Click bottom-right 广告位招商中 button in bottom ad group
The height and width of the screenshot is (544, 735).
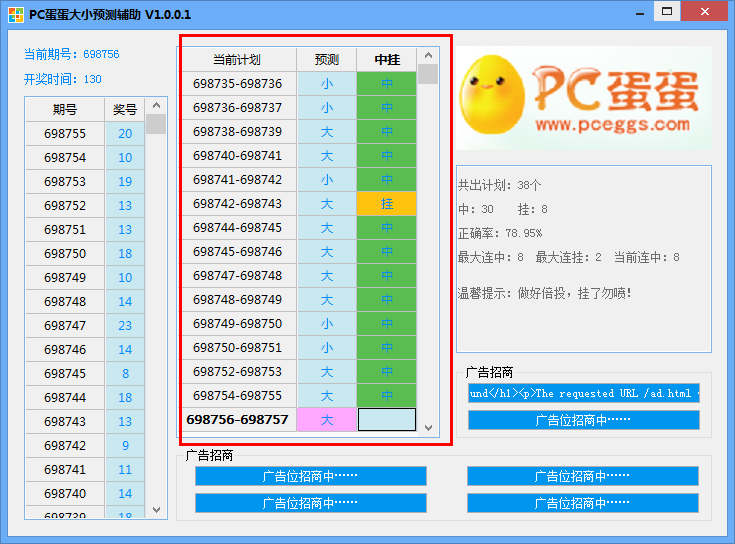click(x=583, y=503)
